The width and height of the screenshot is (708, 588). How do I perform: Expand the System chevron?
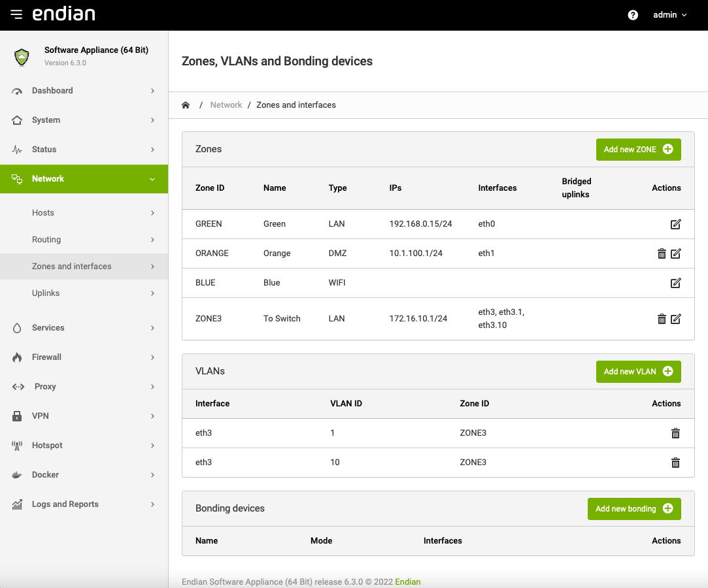tap(152, 120)
